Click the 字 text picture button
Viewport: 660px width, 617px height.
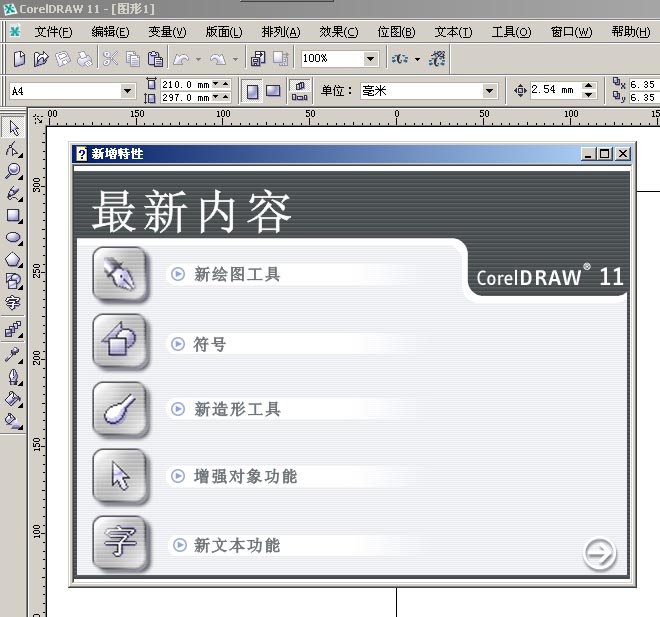tap(121, 544)
